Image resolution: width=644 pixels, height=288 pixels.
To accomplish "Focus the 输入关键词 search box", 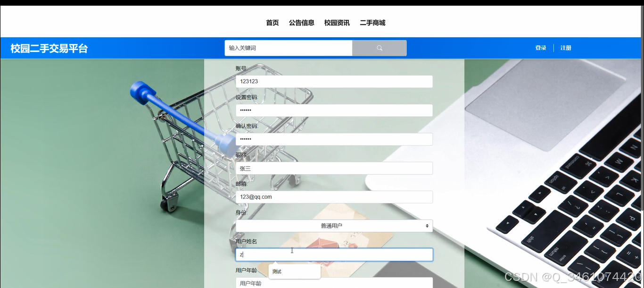I will (x=289, y=48).
